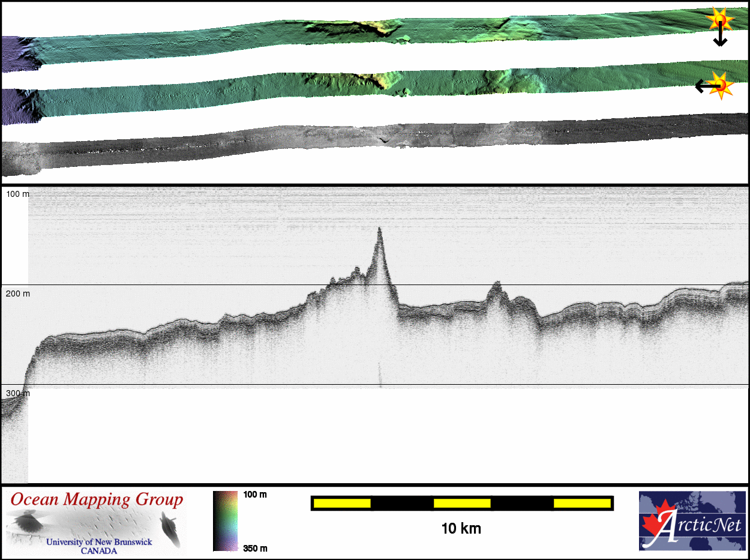Screen dimensions: 750x560
Task: Open the ArcticNet logo
Action: (x=692, y=520)
